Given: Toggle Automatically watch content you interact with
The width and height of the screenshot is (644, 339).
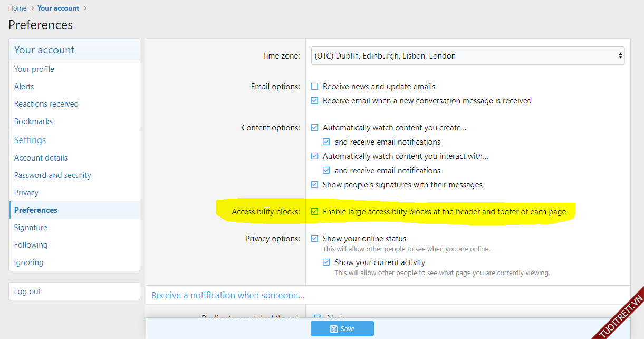Looking at the screenshot, I should tap(315, 156).
